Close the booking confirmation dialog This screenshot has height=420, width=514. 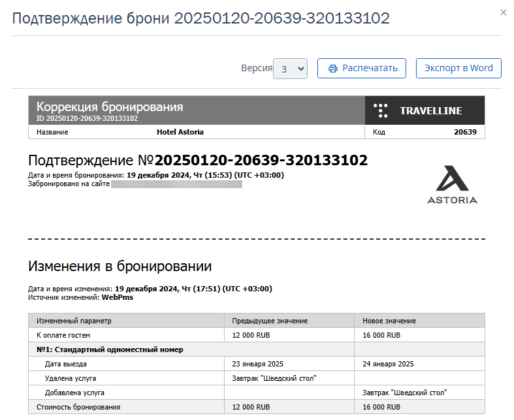click(503, 13)
